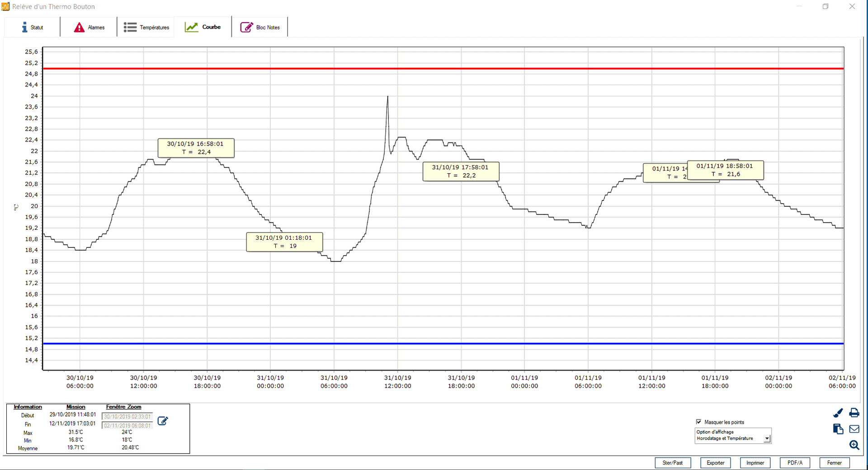Viewport: 868px width, 470px height.
Task: Switch to the Alarmes tab
Action: (x=89, y=28)
